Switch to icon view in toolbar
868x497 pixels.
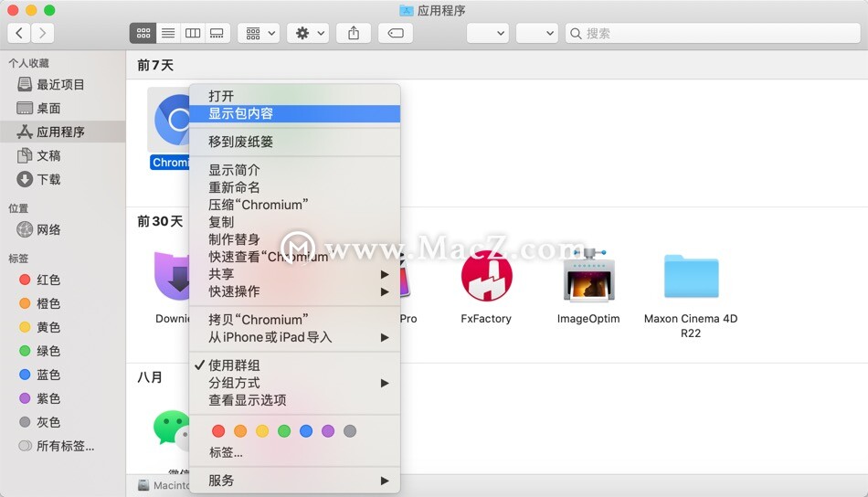pyautogui.click(x=143, y=33)
